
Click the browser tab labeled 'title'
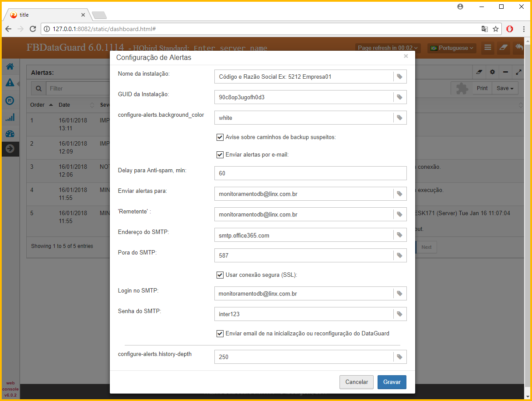click(46, 15)
